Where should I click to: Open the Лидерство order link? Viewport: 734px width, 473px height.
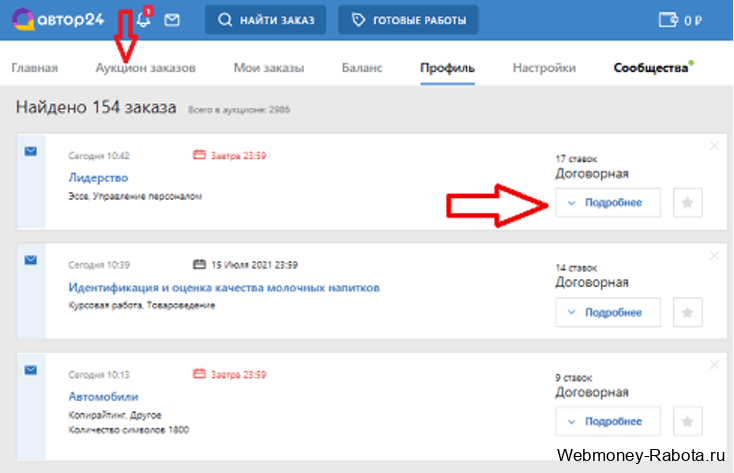[x=98, y=177]
